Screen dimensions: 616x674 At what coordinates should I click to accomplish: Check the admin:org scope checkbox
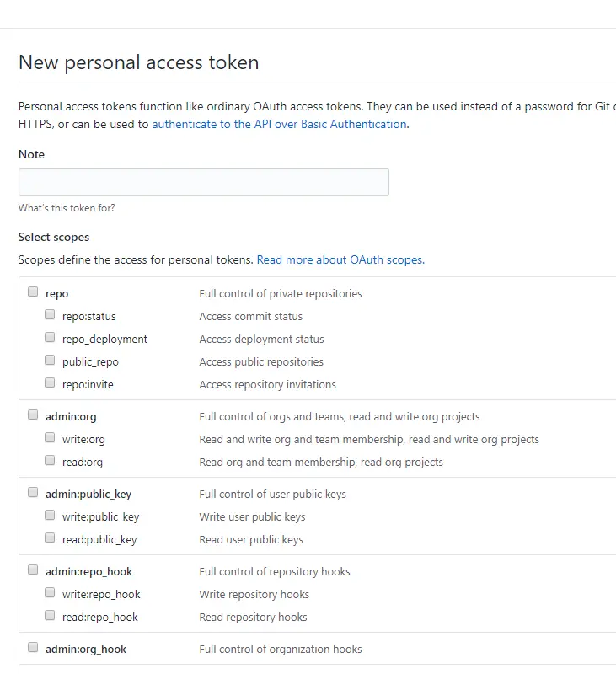[x=32, y=413]
